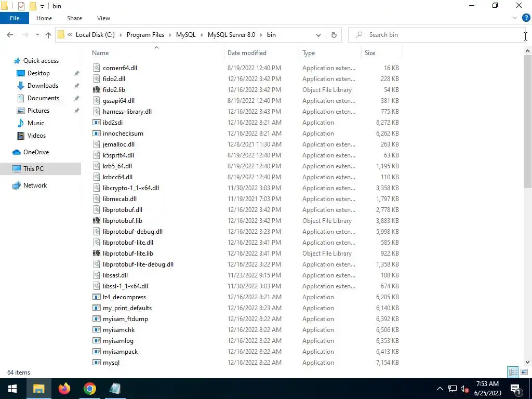
Task: Refresh the bin folder view
Action: point(334,35)
